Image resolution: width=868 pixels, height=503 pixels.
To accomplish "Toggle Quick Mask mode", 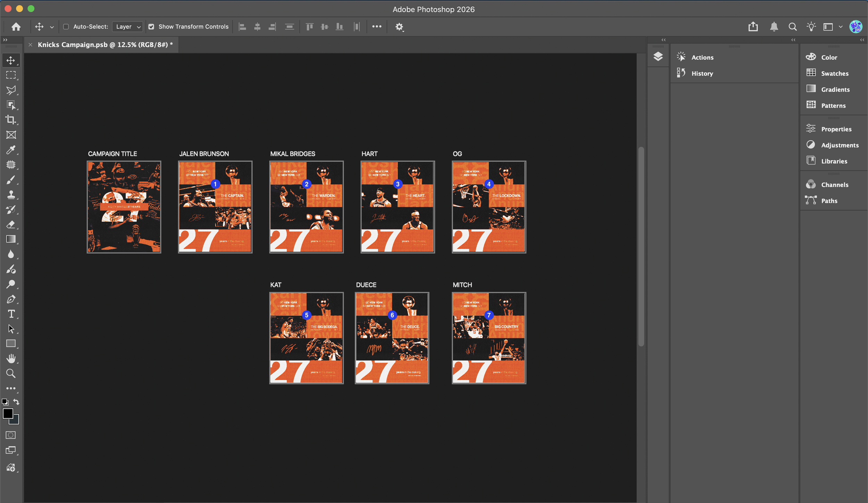I will [x=11, y=435].
